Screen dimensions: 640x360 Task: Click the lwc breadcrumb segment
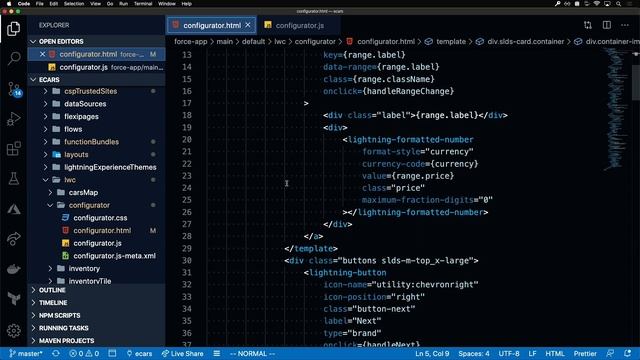tap(280, 41)
